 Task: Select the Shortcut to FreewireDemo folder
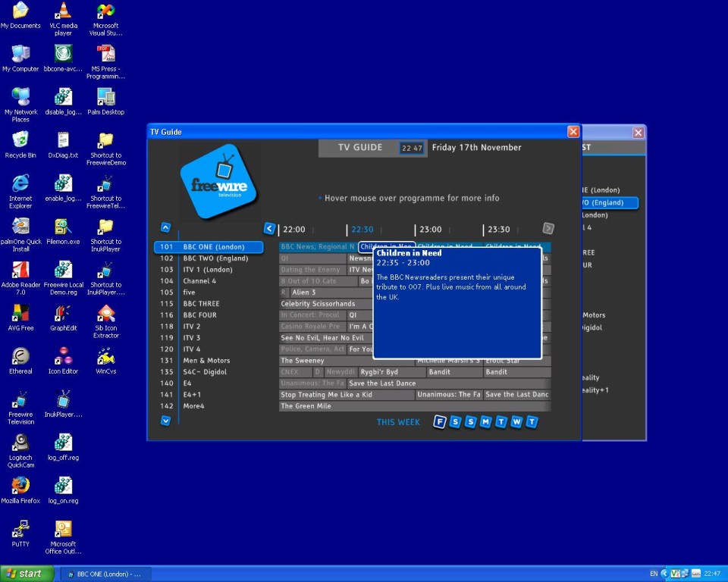coord(106,149)
